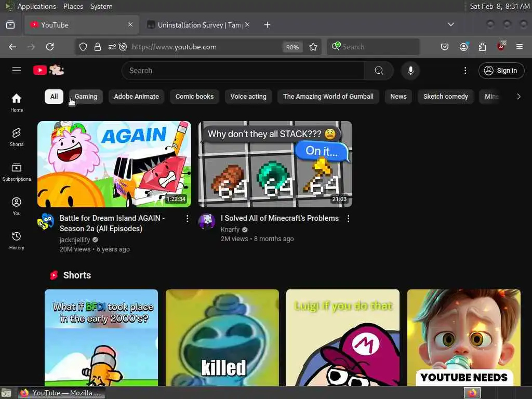Screen dimensions: 532x399
Task: Open Firefox View icon
Action: pos(10,25)
